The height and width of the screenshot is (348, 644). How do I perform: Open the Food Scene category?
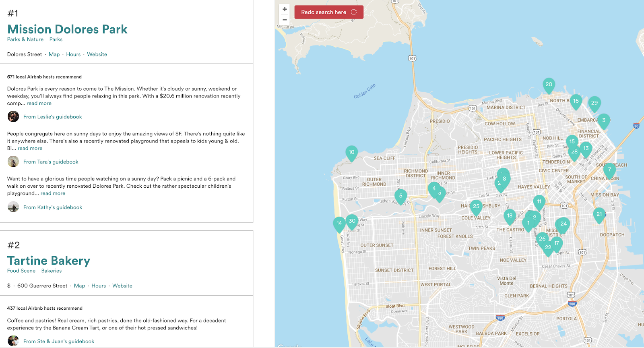point(21,271)
